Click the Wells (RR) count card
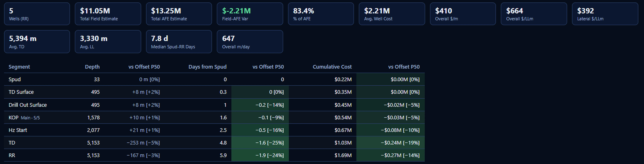644x164 pixels. click(x=37, y=14)
